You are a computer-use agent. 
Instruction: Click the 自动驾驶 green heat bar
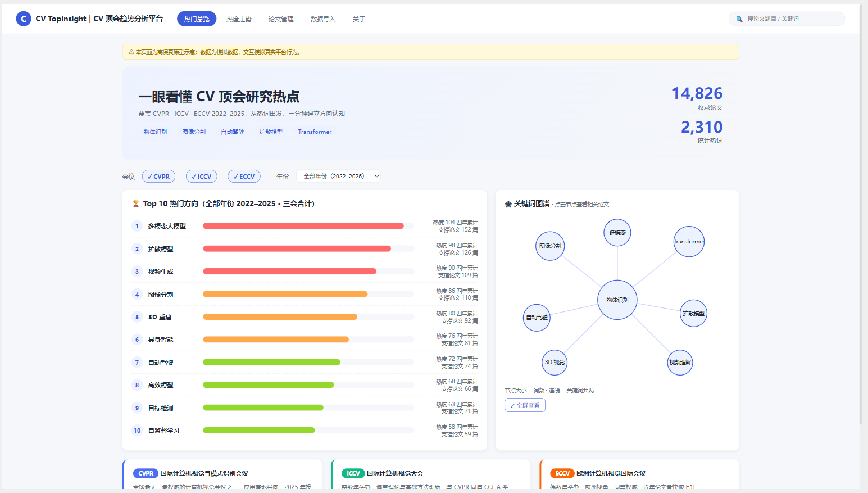(271, 363)
